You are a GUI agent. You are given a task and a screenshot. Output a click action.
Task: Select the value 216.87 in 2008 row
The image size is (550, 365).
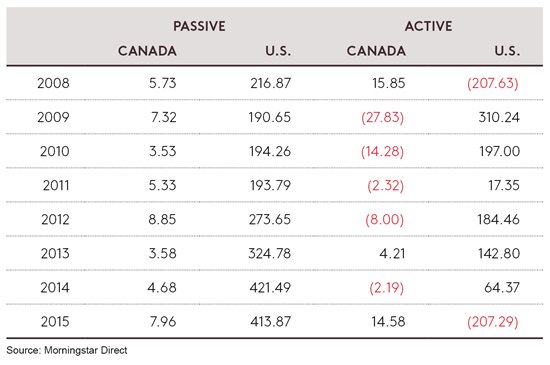coord(270,83)
